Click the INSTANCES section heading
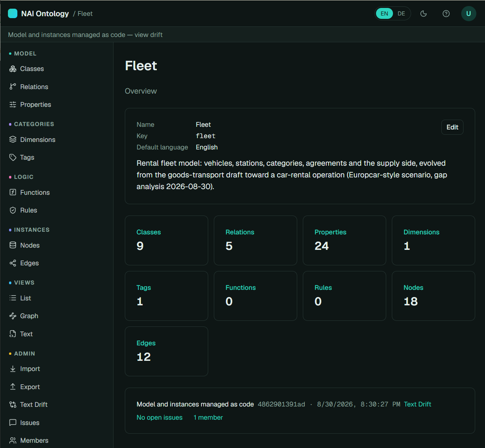 pos(32,230)
